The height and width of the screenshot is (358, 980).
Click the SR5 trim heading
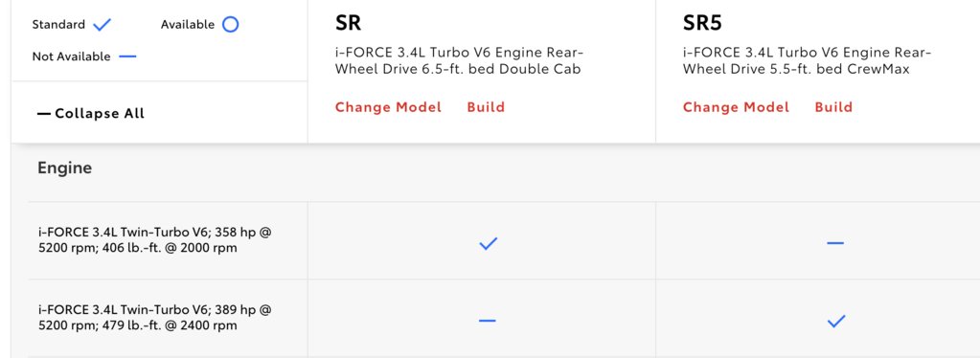[x=702, y=23]
